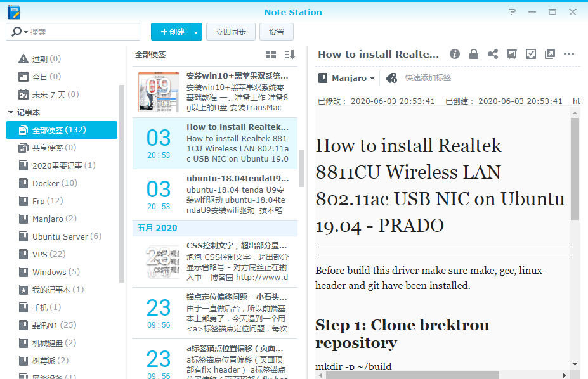Image resolution: width=588 pixels, height=379 pixels.
Task: Open the more options ellipsis menu
Action: pos(569,55)
